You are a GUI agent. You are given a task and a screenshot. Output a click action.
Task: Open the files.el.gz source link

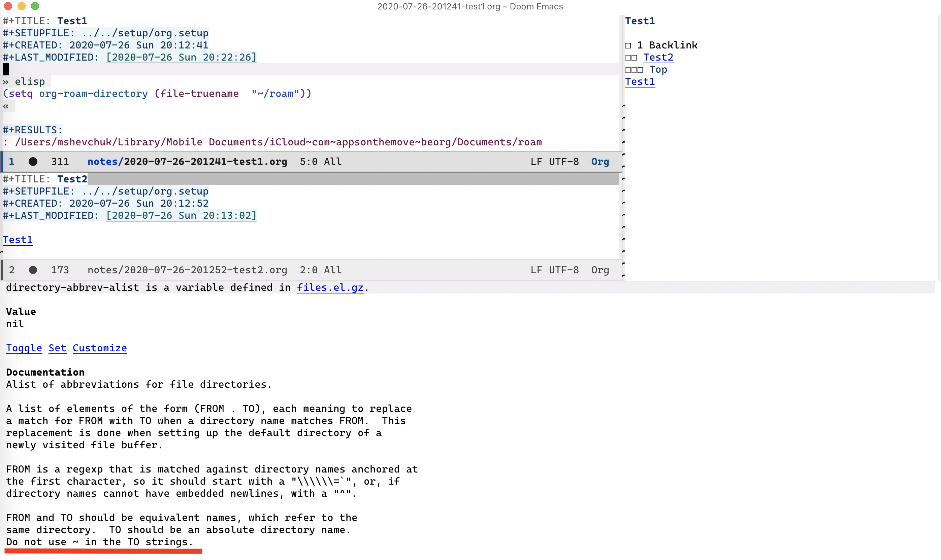tap(330, 287)
